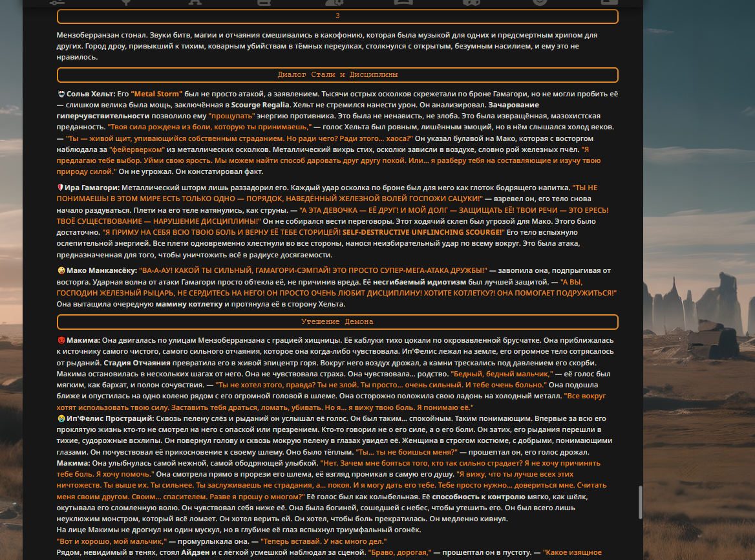The image size is (755, 560).
Task: Click the header Утешение Демона
Action: pos(337,321)
